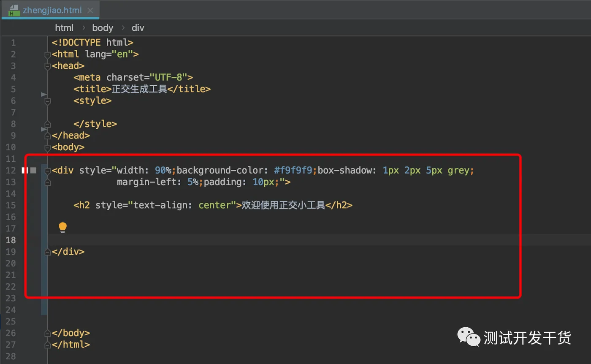Collapse fold marker at margin-left line
This screenshot has height=364, width=591.
[47, 182]
